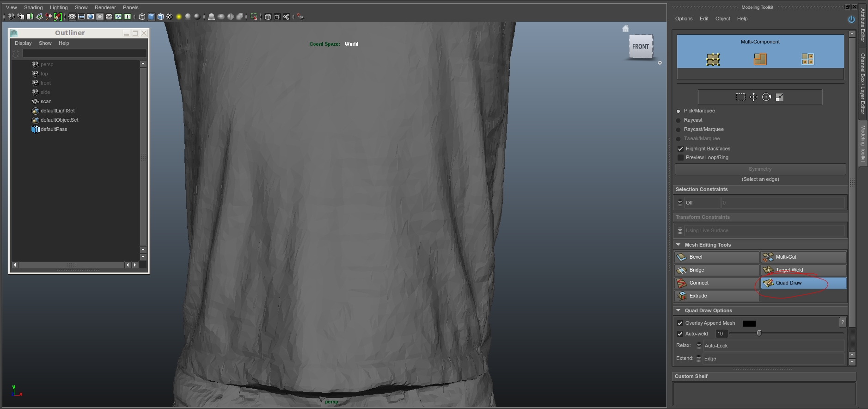
Task: Uncheck the Auto-weld checkbox
Action: click(680, 334)
